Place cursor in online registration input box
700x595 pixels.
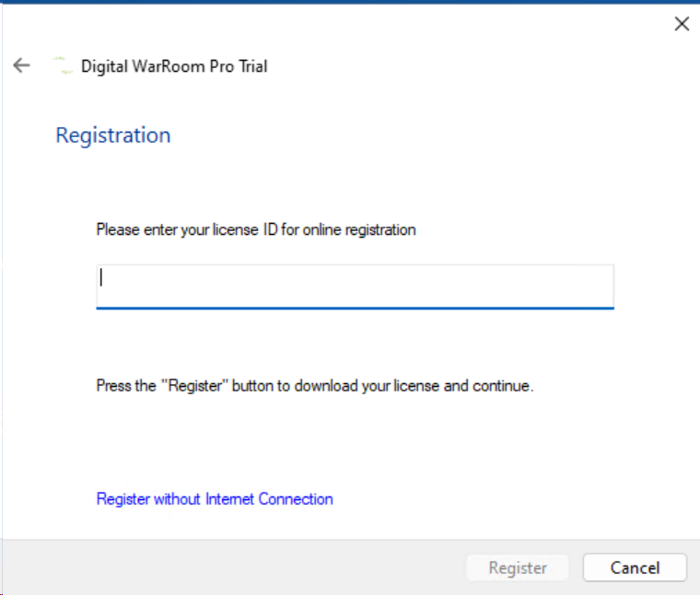tap(355, 286)
